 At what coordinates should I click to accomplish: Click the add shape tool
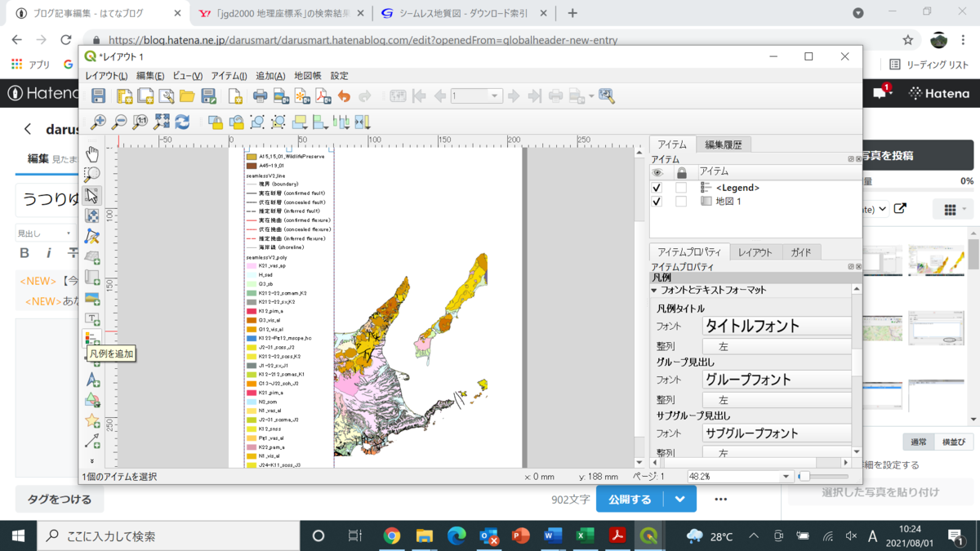click(x=92, y=400)
